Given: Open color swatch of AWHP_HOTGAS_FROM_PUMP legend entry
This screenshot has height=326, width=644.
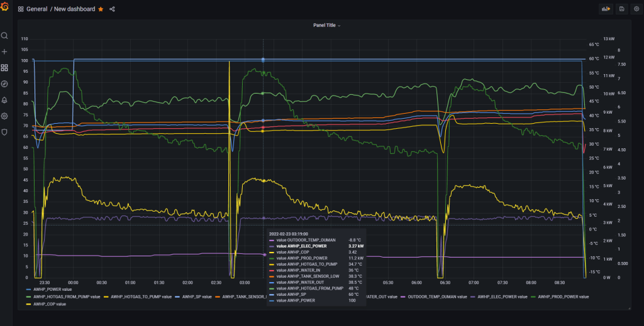Looking at the screenshot, I should (x=29, y=297).
